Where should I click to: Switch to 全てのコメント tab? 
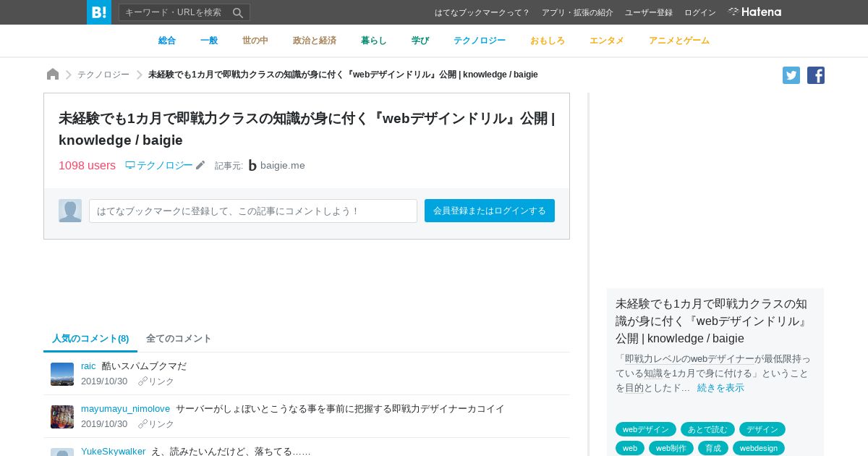pos(179,338)
